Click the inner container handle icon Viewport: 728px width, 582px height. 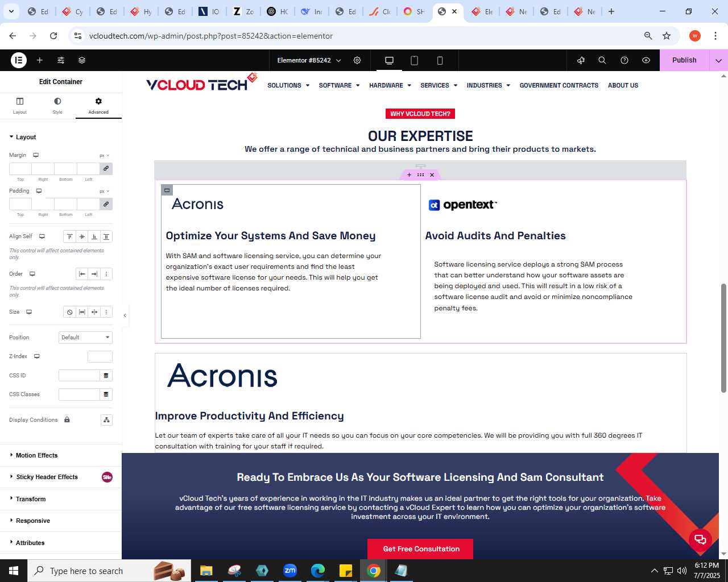[x=167, y=190]
